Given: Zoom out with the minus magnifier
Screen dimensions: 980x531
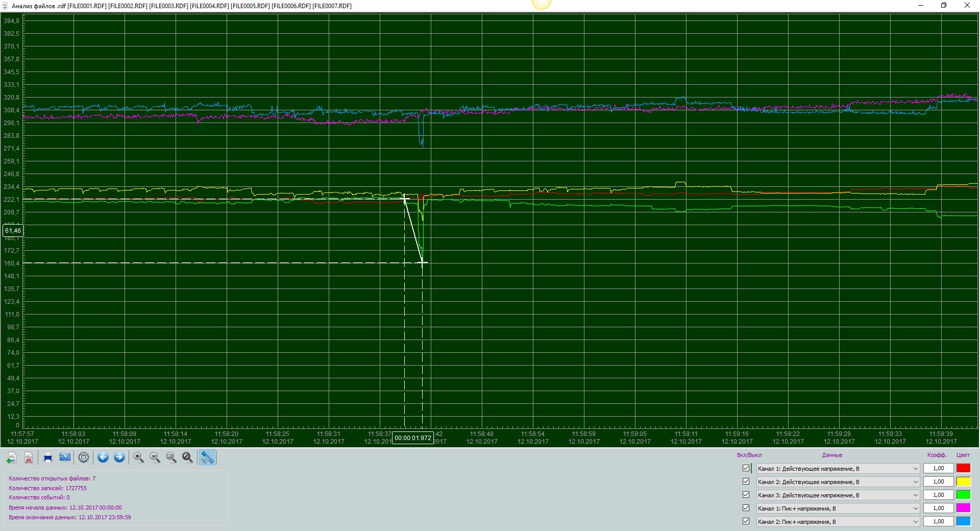Looking at the screenshot, I should [155, 457].
